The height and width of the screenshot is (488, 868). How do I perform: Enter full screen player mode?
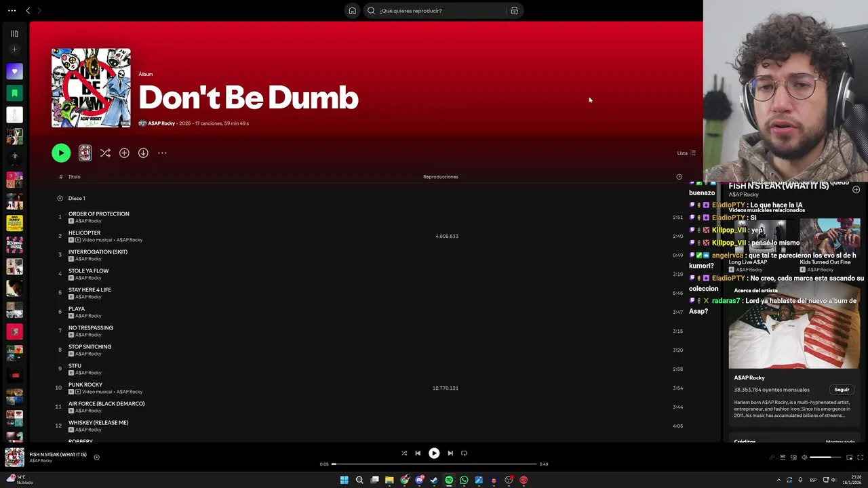tap(861, 457)
